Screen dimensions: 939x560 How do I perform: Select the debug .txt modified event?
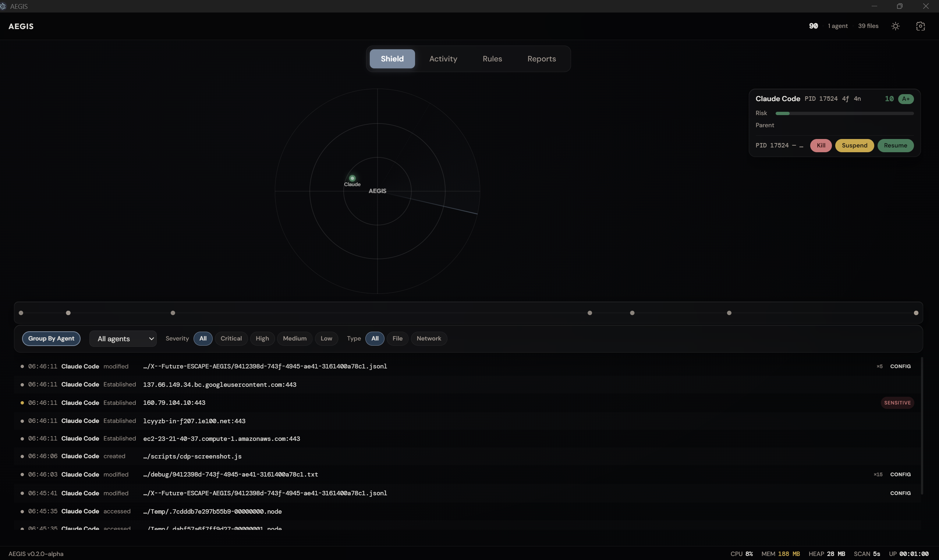(467, 474)
